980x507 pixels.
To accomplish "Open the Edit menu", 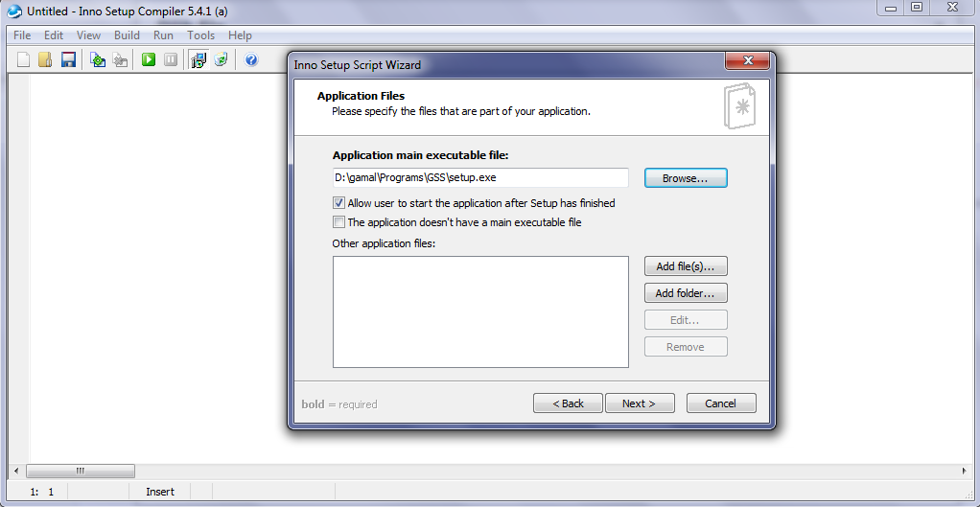I will 53,35.
